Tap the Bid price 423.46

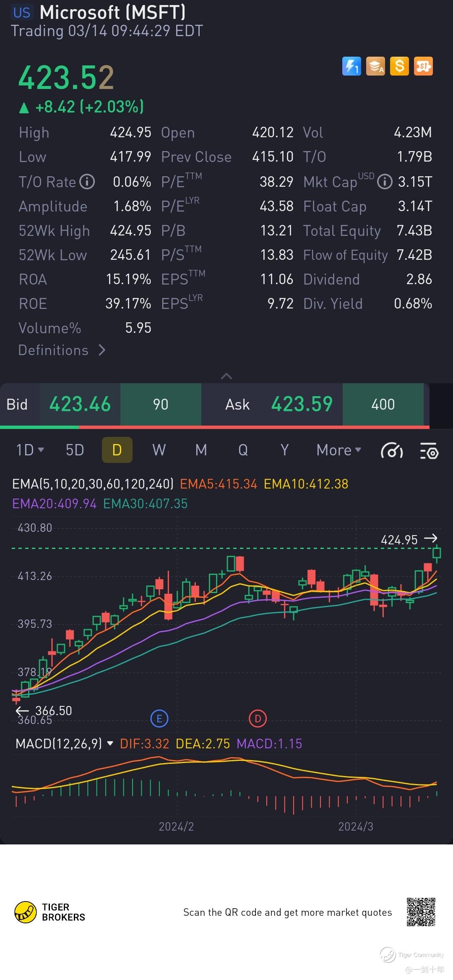coord(80,405)
